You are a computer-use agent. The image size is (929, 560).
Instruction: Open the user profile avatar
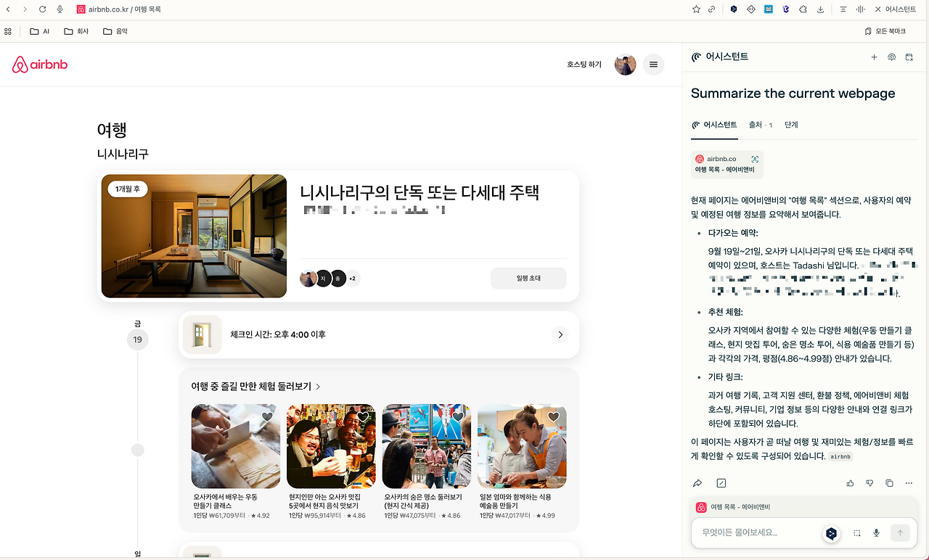pos(626,65)
